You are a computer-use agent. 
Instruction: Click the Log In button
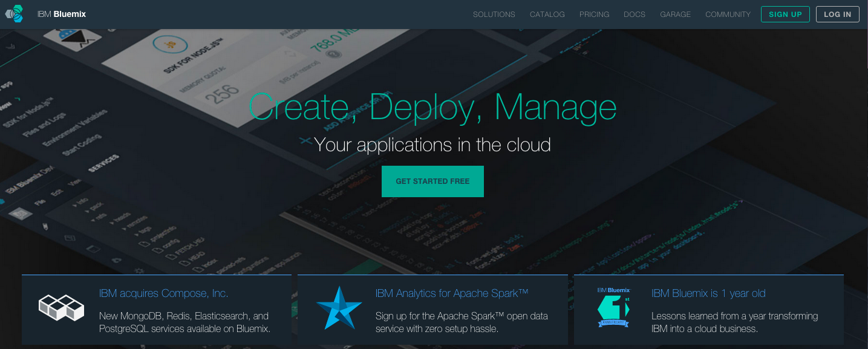tap(838, 15)
